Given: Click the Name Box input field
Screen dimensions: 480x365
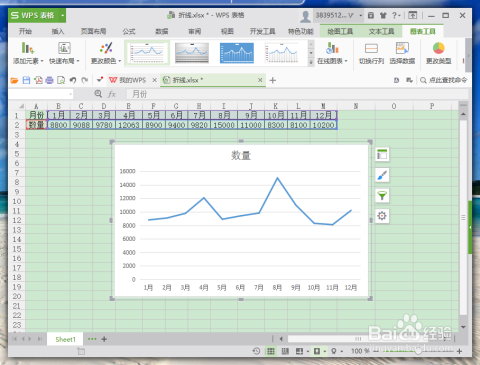Looking at the screenshot, I should click(x=40, y=94).
